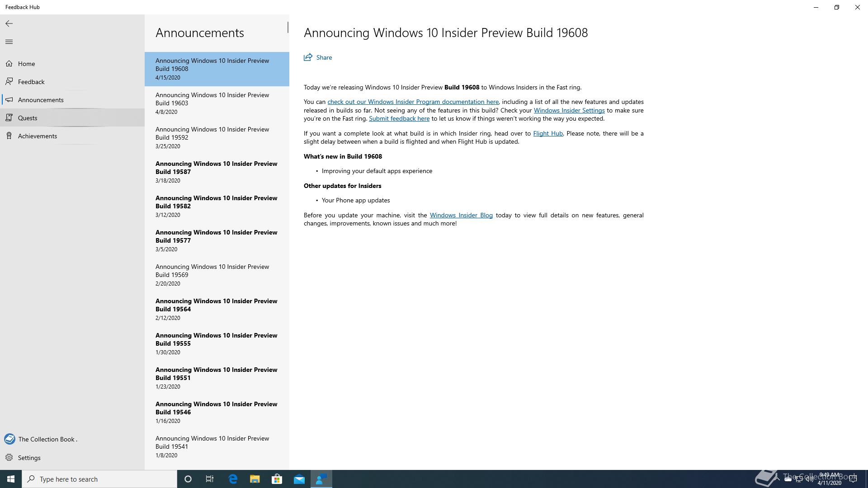
Task: Toggle the hamburger navigation menu
Action: pos(9,42)
